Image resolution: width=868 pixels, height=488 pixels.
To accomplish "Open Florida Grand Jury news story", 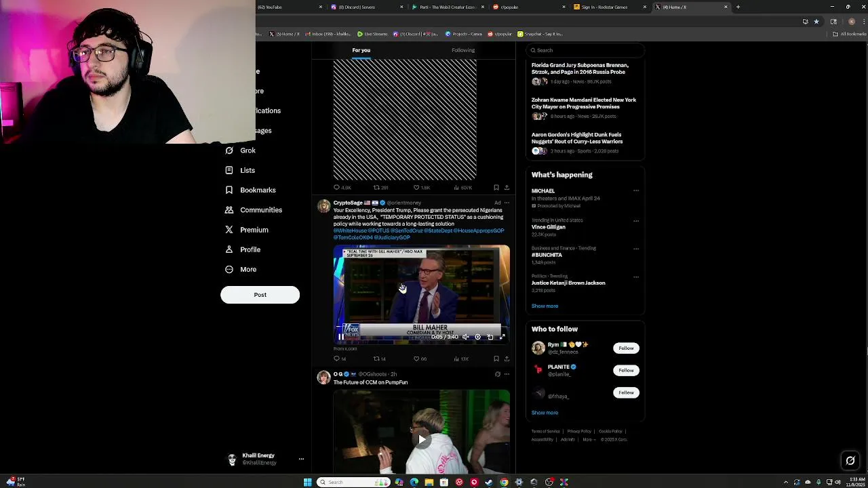I will pyautogui.click(x=580, y=68).
